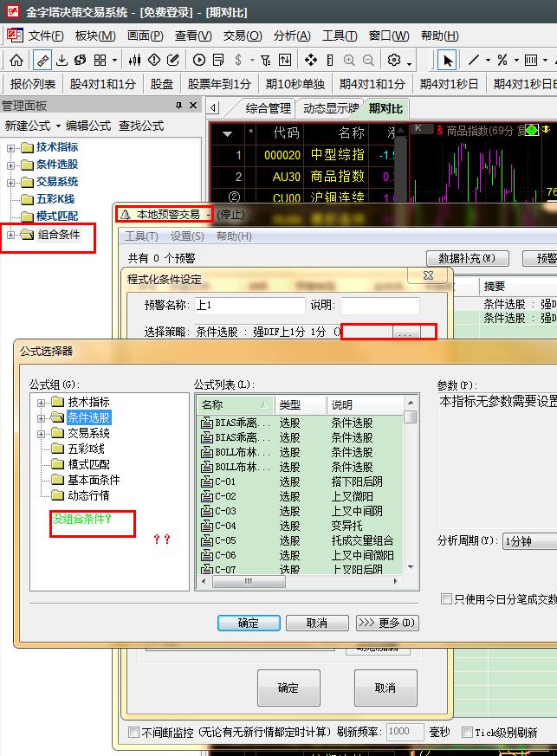This screenshot has height=756, width=557.
Task: Click the zoom in magnifier icon
Action: pos(349,61)
